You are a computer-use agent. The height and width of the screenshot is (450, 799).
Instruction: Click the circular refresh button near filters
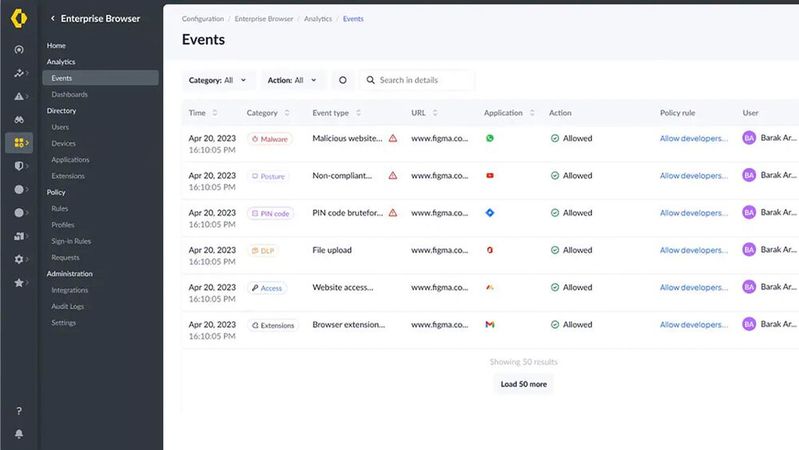click(x=342, y=80)
